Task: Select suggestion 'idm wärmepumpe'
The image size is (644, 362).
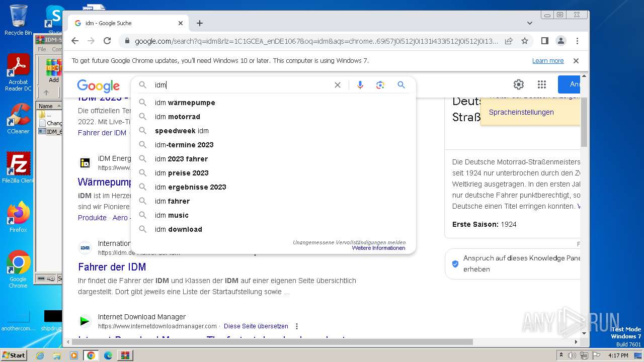Action: 273,103
